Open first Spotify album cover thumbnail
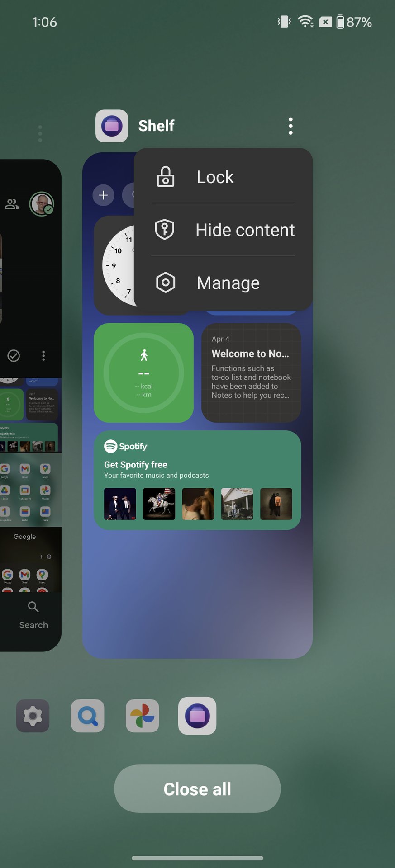Image resolution: width=395 pixels, height=868 pixels. pos(120,504)
